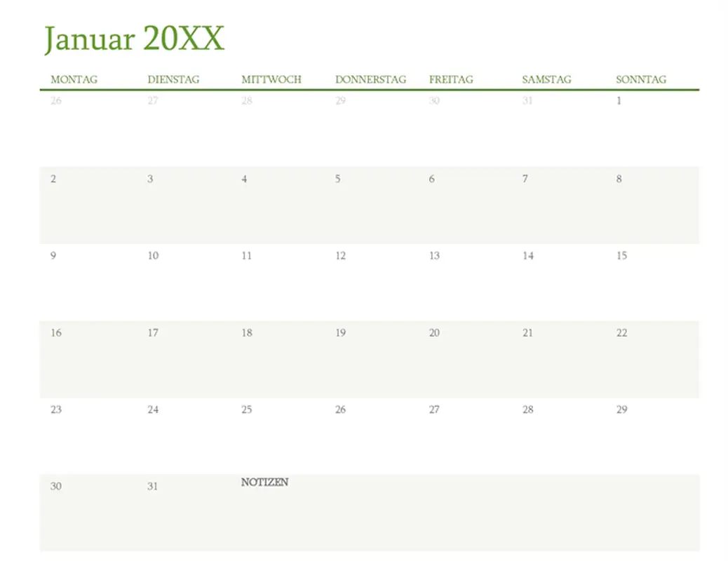The width and height of the screenshot is (728, 561).
Task: Click the NOTIZEN notes heading
Action: pos(264,482)
